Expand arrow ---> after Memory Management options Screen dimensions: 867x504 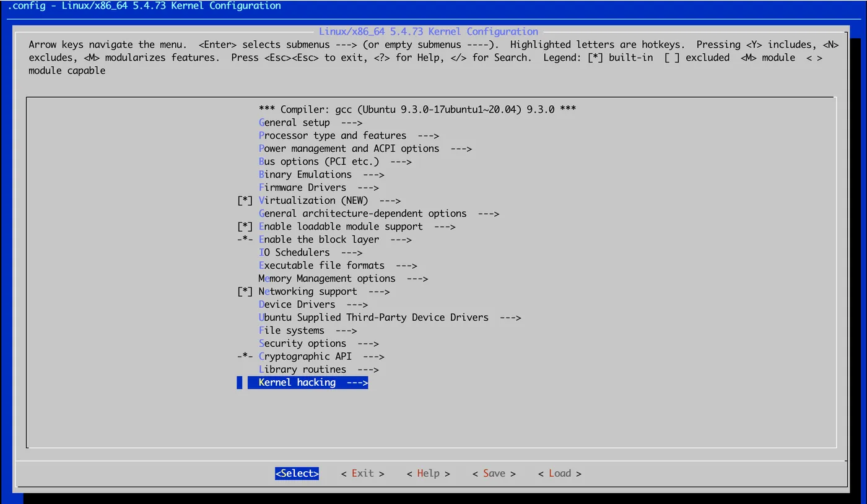click(x=417, y=279)
